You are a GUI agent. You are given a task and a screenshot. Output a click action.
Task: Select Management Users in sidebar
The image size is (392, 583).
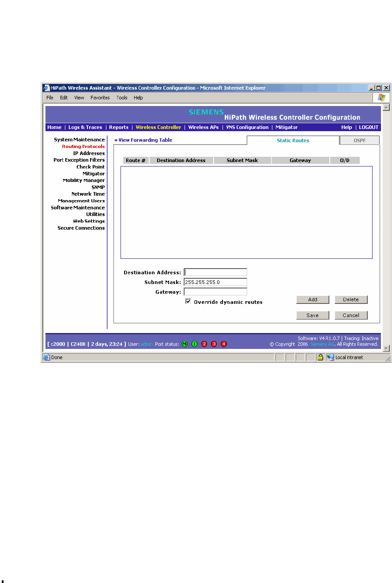pos(81,201)
